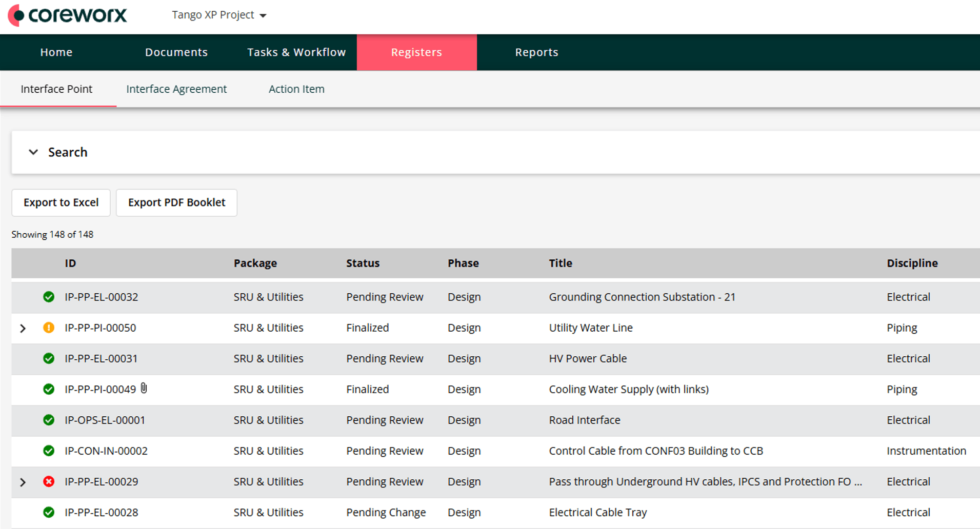Open Tasks & Workflow menu
The image size is (980, 529).
point(296,52)
